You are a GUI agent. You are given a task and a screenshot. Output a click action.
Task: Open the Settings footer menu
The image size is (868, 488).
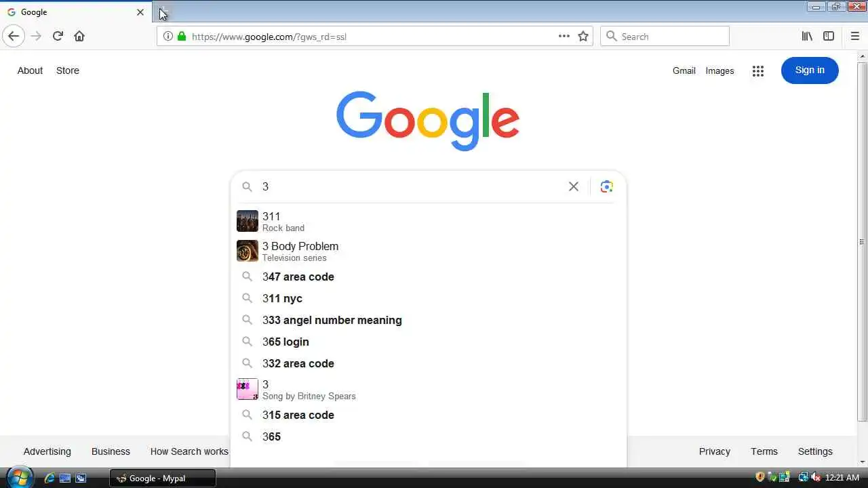pyautogui.click(x=815, y=451)
